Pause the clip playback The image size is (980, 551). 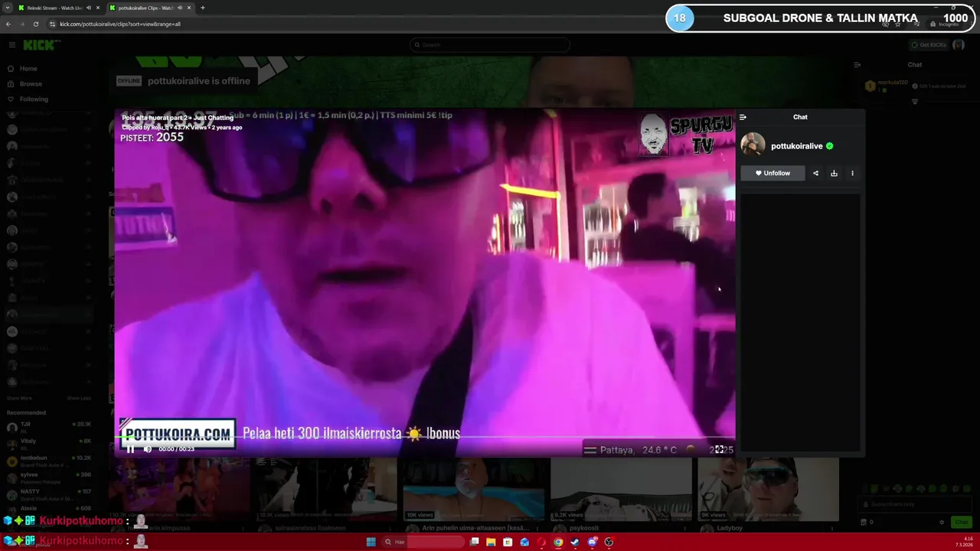point(130,449)
